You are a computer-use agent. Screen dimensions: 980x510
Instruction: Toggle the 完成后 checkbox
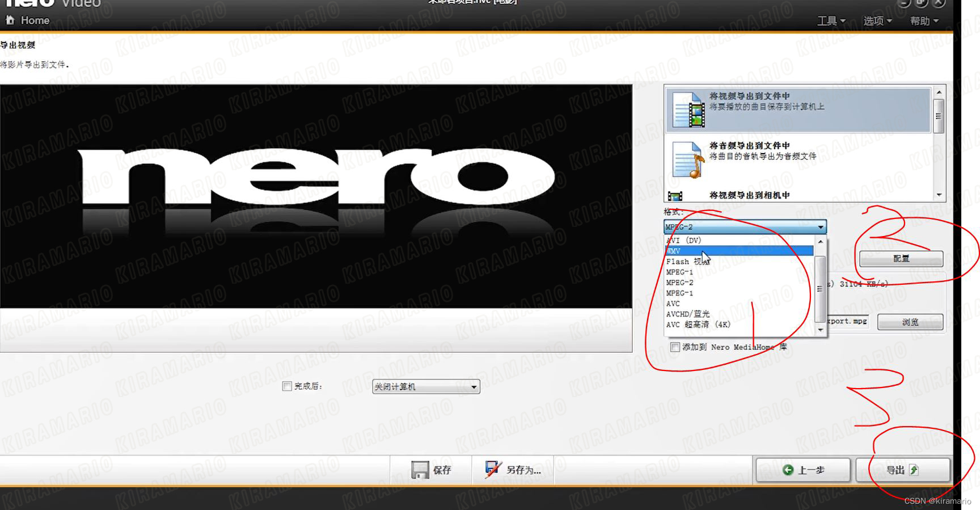287,386
